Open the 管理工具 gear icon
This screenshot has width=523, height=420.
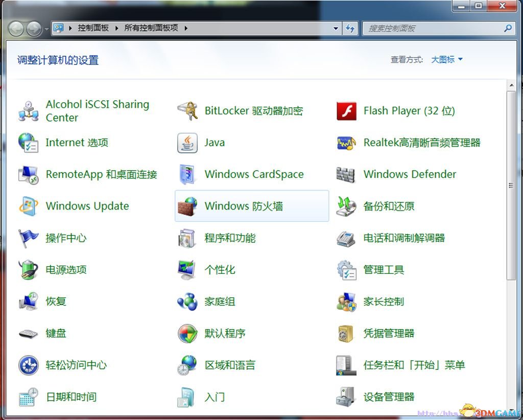point(346,270)
